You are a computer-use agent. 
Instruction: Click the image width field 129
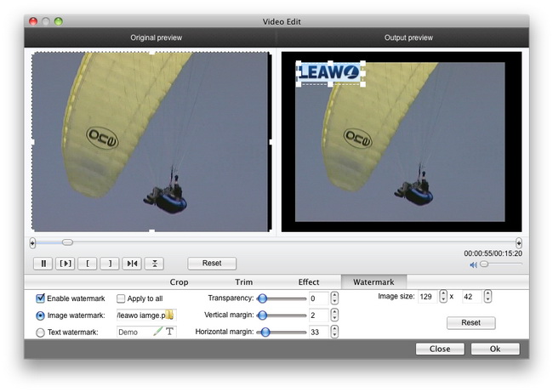point(428,297)
